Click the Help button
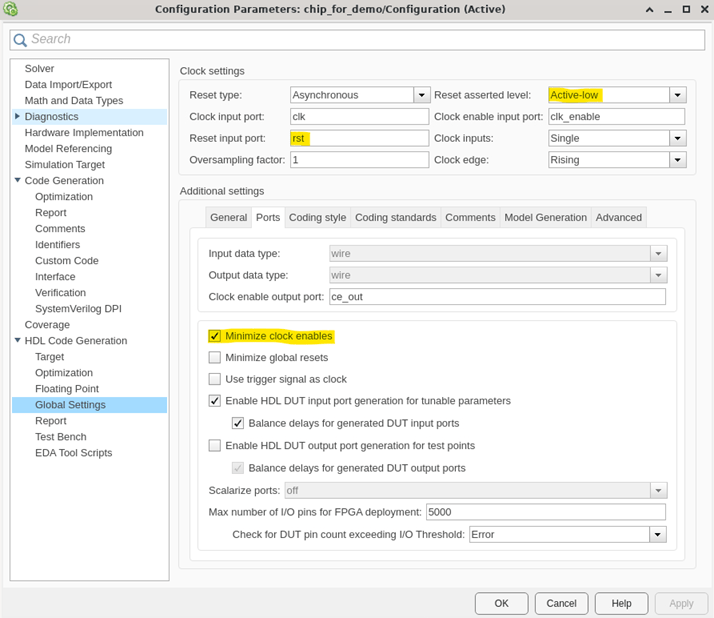Viewport: 714px width, 618px height. (621, 603)
